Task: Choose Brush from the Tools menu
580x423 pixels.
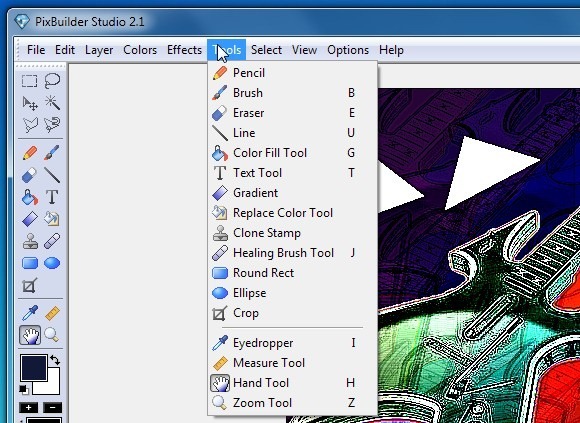Action: click(x=293, y=93)
